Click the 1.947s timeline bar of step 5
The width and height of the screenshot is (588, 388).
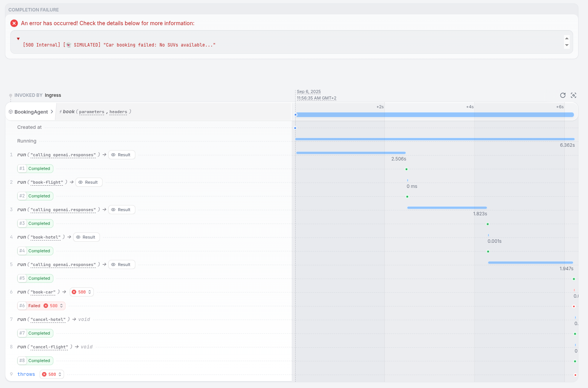click(530, 263)
